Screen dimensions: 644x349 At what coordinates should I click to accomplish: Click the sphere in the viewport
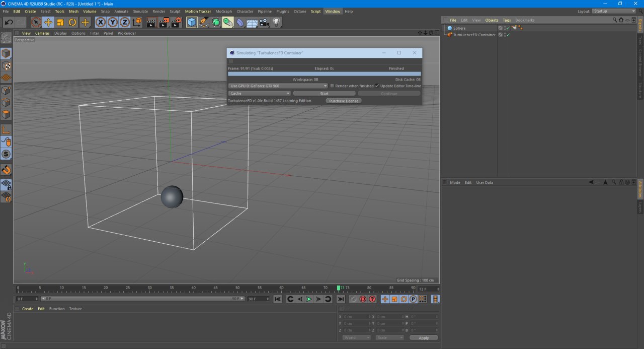tap(172, 196)
